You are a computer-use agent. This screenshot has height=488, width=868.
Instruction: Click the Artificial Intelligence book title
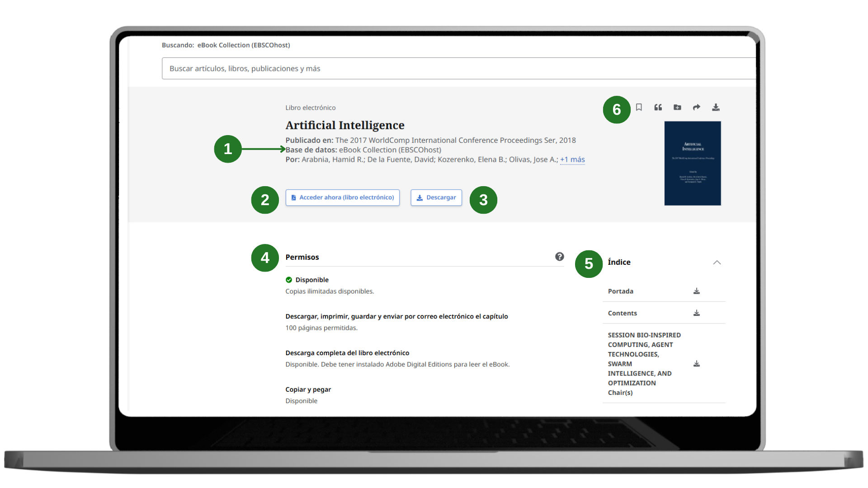344,125
